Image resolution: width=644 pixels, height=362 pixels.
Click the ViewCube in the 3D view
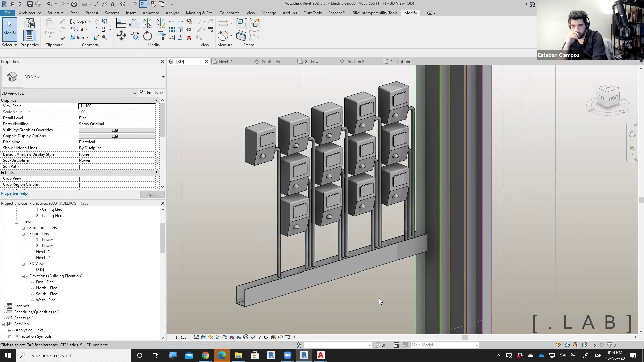pos(608,97)
